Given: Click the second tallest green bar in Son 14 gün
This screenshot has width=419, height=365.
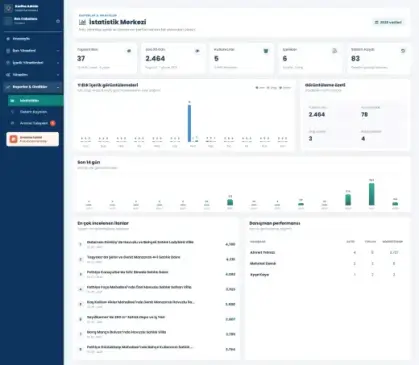Looking at the screenshot, I should [348, 200].
